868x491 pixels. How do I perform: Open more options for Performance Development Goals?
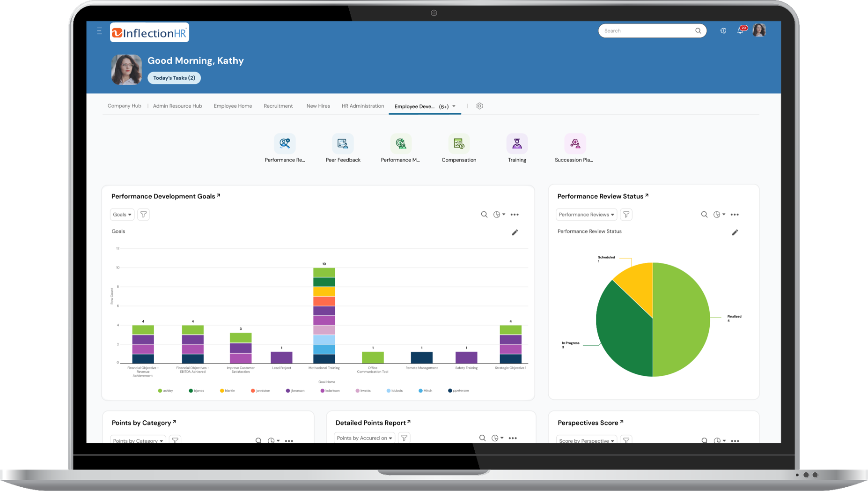click(x=515, y=215)
